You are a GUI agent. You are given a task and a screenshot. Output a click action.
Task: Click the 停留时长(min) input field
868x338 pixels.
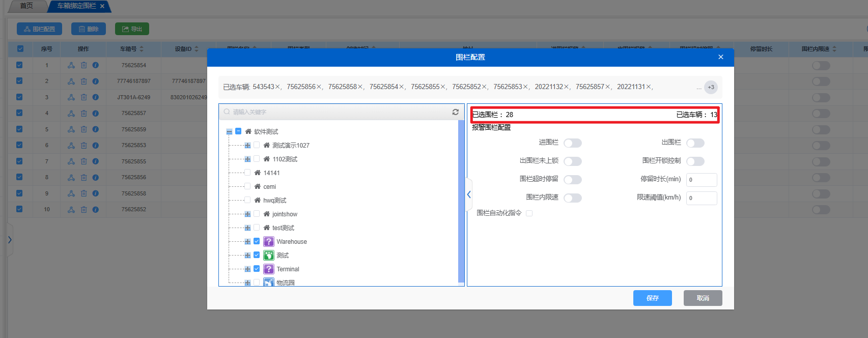pos(701,180)
